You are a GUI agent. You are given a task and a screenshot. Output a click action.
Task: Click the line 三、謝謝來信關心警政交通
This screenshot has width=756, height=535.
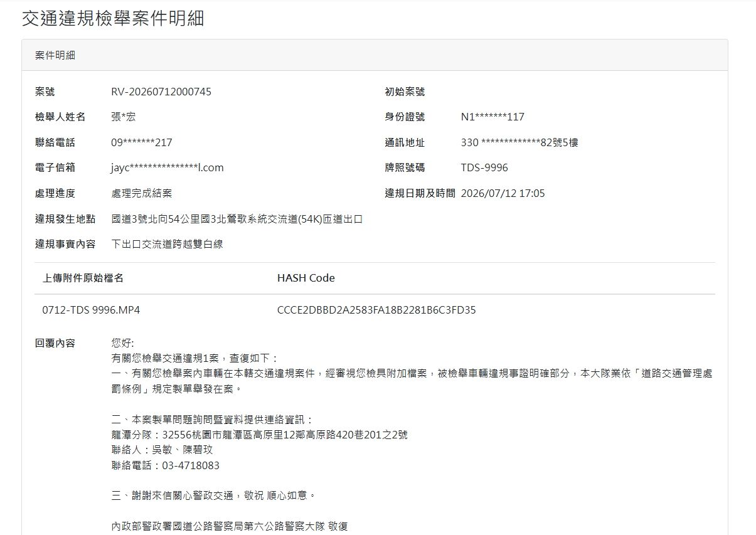(x=213, y=496)
